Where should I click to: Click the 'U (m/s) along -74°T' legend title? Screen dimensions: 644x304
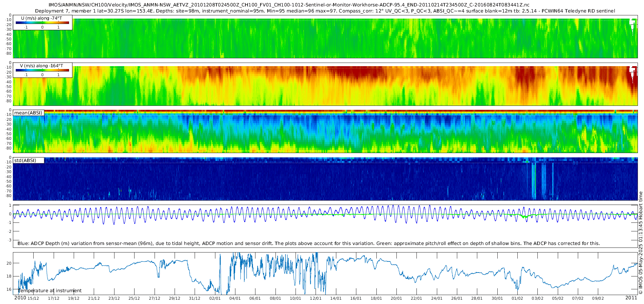point(42,18)
